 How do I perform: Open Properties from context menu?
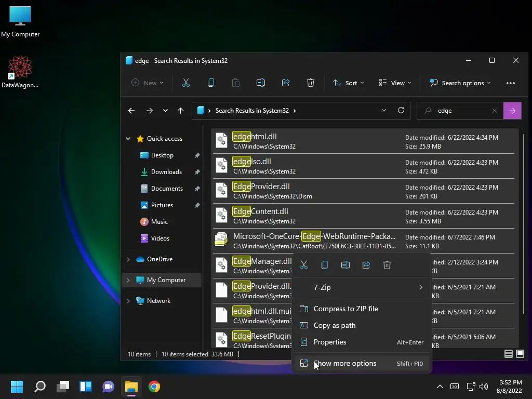pos(362,342)
